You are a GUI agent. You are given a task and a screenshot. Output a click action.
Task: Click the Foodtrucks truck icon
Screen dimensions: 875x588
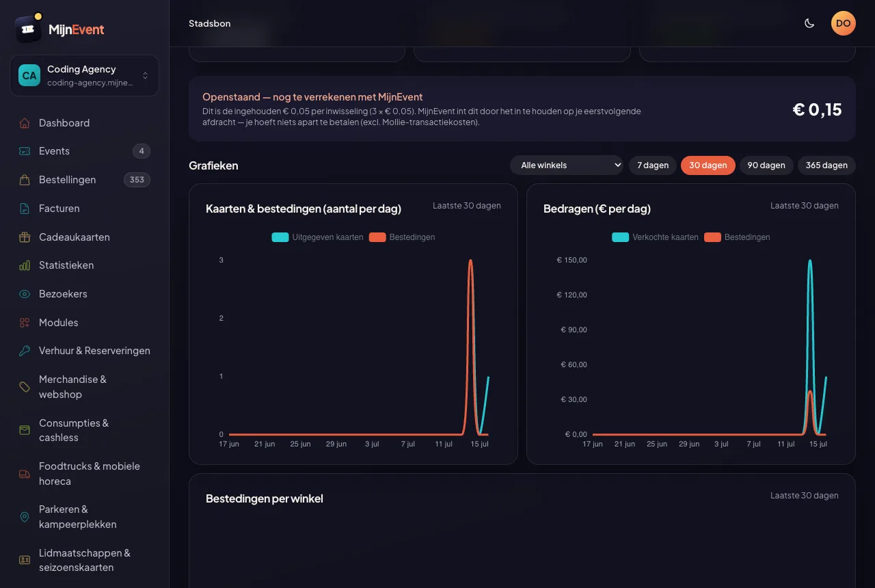[x=25, y=474]
